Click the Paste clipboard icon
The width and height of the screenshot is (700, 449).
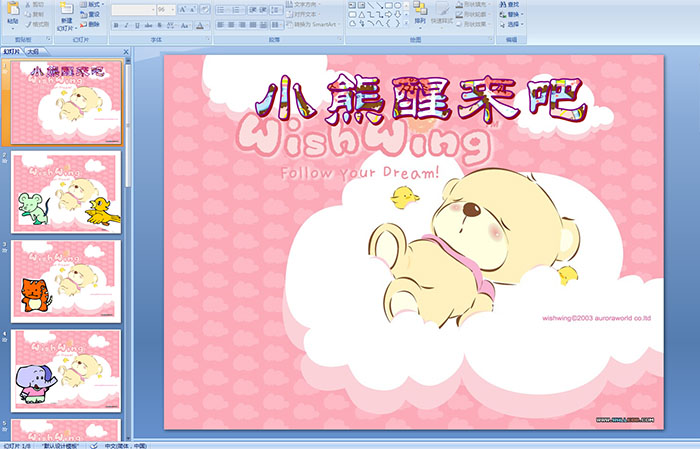(13, 8)
